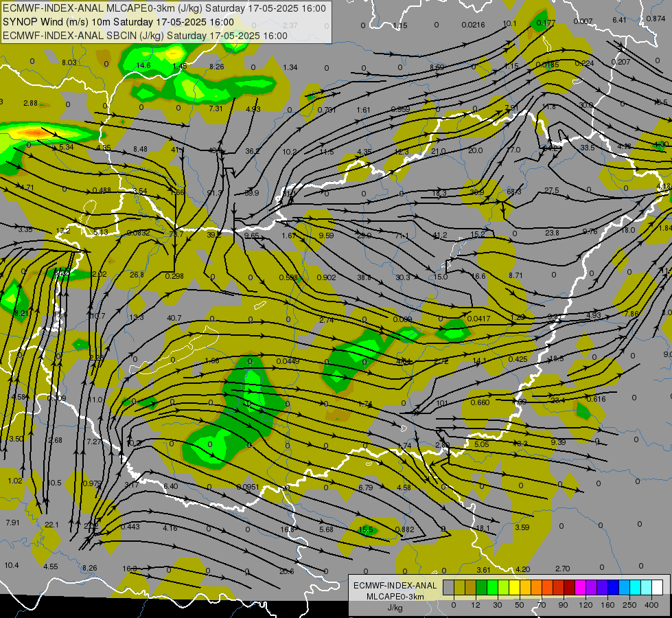Click the map value 36.2
The height and width of the screenshot is (618, 672).
253,151
